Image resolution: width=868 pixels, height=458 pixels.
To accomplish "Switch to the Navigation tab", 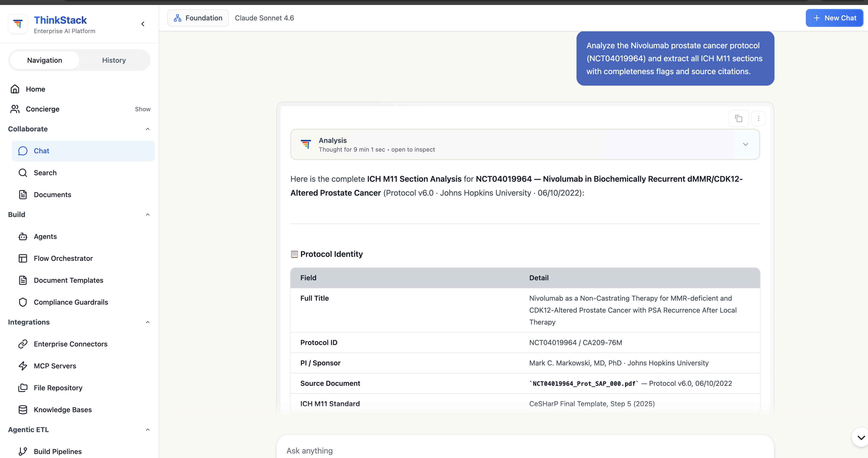I will click(45, 60).
